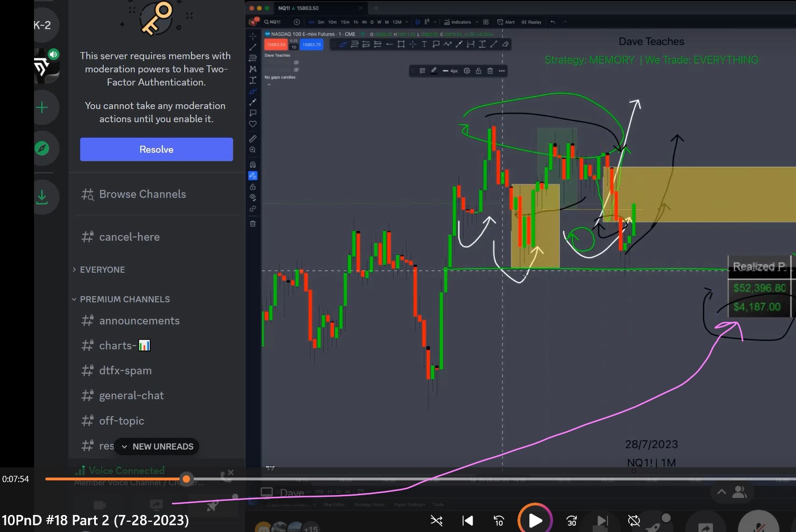The height and width of the screenshot is (532, 796).
Task: Remove drawings with left toolbar trash icon
Action: pos(253,223)
